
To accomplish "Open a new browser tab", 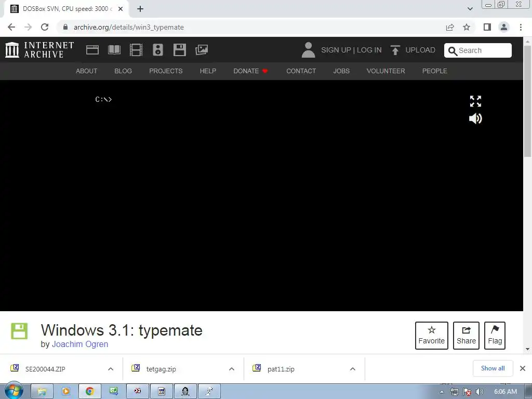I will pos(140,9).
